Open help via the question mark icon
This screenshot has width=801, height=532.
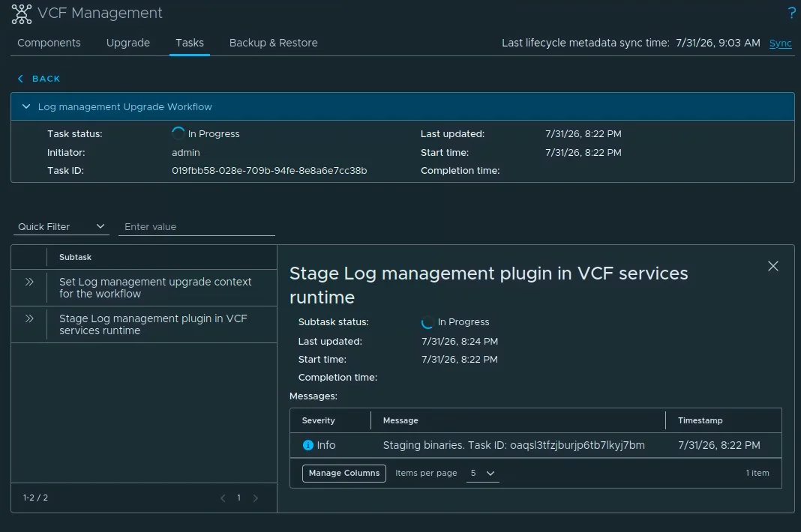point(791,13)
